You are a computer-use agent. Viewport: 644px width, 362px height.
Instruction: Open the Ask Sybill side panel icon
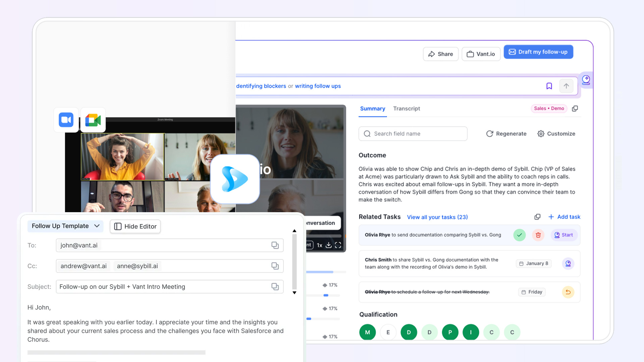[586, 80]
